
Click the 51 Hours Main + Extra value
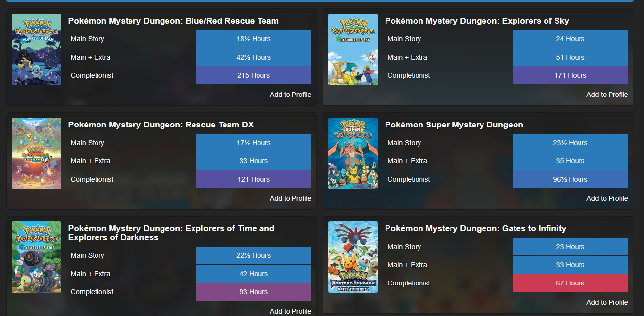click(x=570, y=57)
